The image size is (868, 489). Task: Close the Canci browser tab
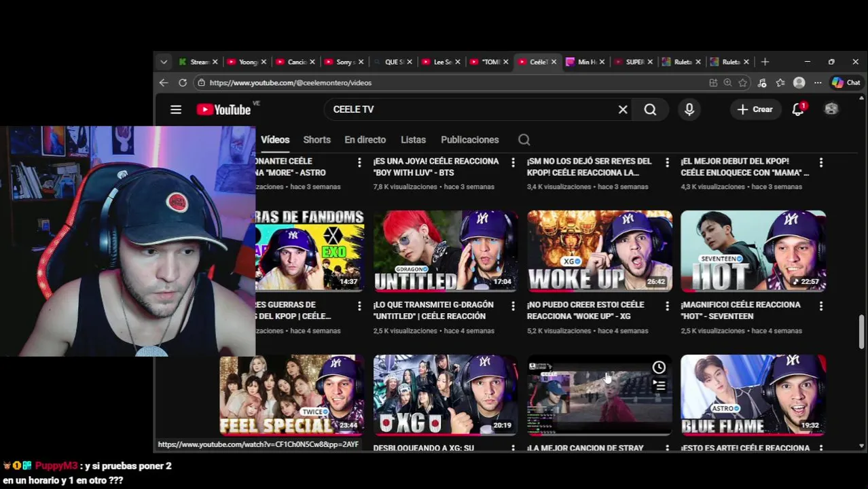(312, 62)
